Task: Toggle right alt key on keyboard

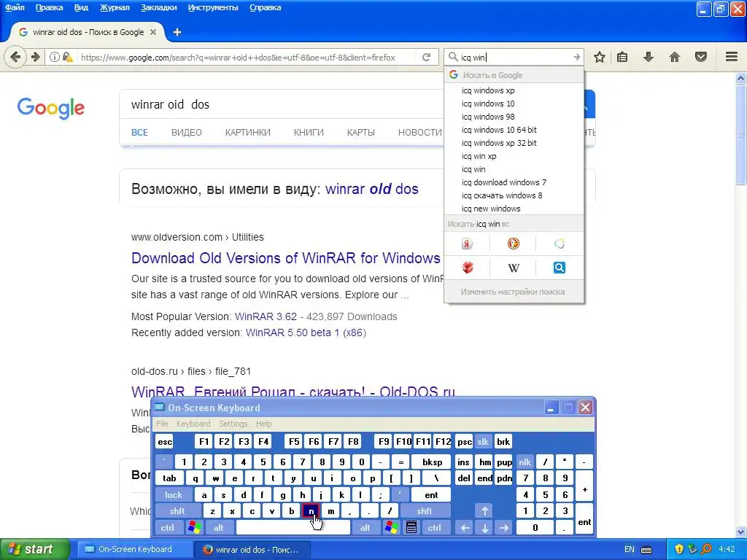Action: [x=365, y=528]
